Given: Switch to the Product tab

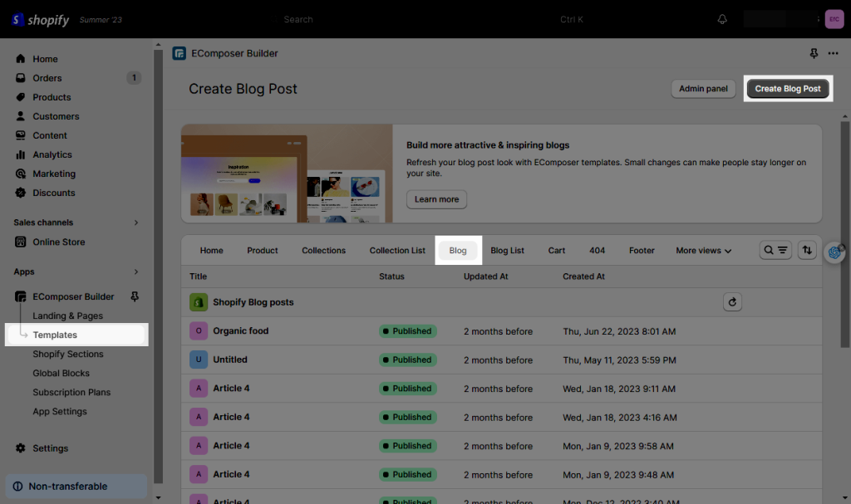Looking at the screenshot, I should 262,251.
